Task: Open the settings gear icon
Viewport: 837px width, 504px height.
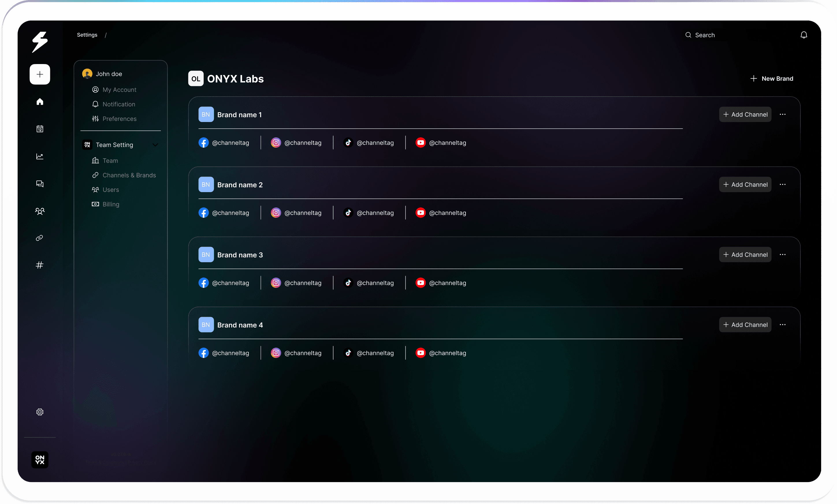Action: click(40, 412)
